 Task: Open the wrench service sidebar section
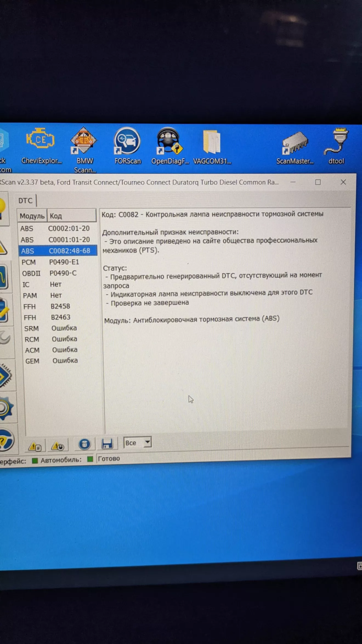tap(5, 339)
